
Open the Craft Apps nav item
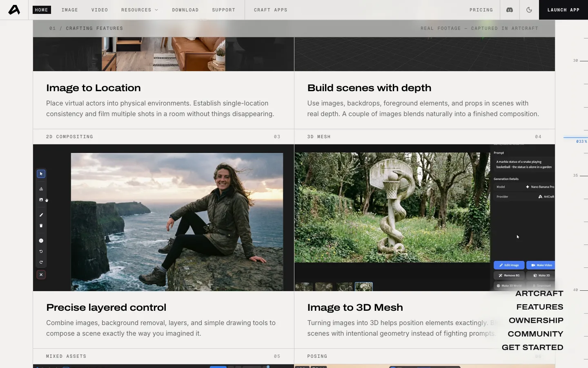point(271,10)
